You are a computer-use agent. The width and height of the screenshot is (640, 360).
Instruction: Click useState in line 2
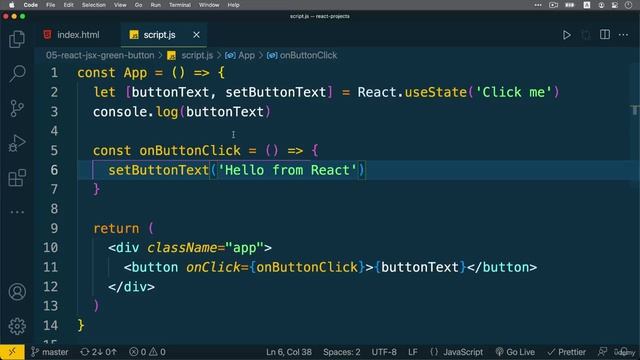(436, 92)
